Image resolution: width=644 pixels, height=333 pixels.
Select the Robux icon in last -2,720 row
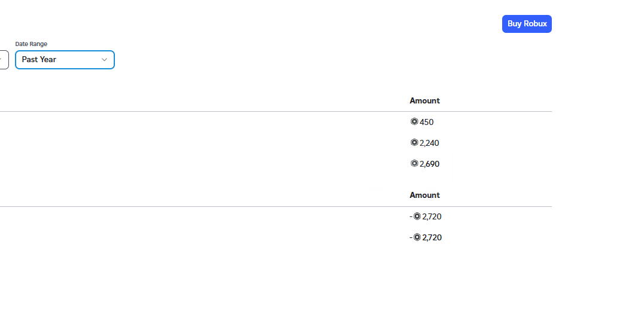(417, 237)
